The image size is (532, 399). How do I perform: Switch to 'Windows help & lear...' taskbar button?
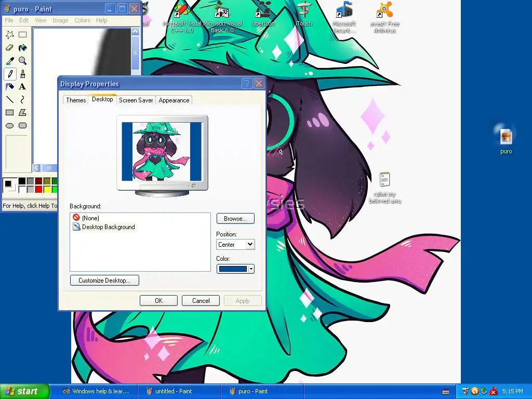pos(96,391)
